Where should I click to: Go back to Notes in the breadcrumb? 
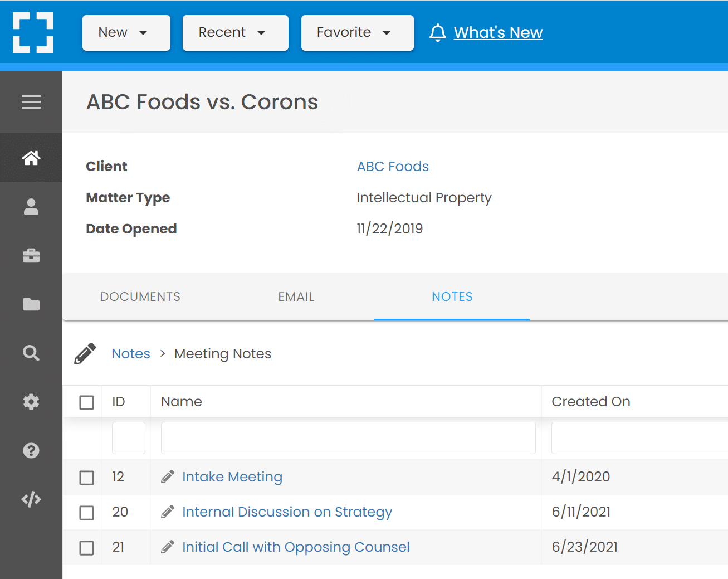click(x=131, y=354)
